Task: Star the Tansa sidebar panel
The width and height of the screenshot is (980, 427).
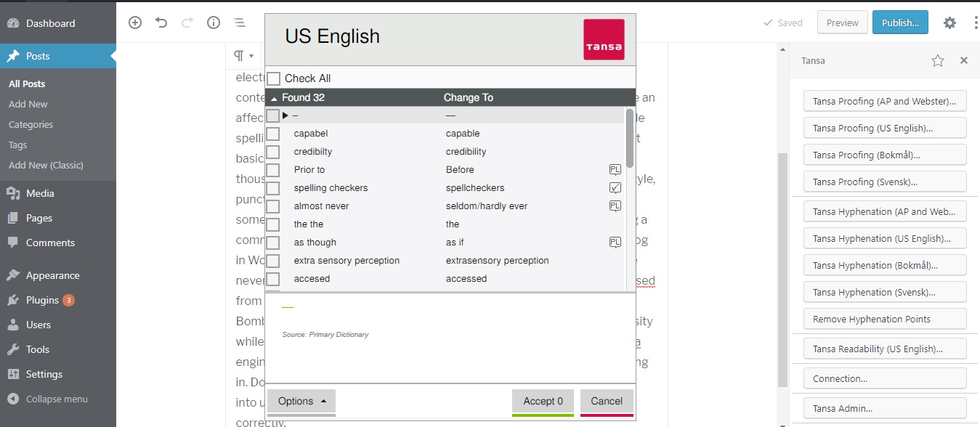Action: [938, 61]
